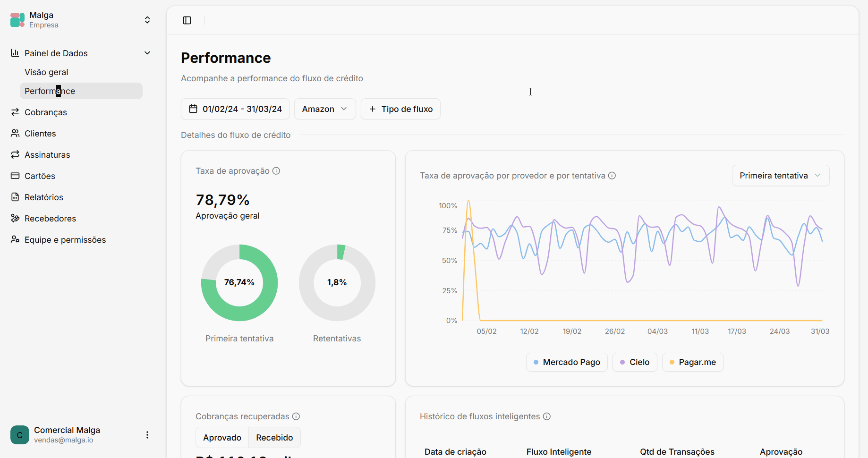The width and height of the screenshot is (868, 458).
Task: Click the Cartões card icon
Action: point(15,176)
